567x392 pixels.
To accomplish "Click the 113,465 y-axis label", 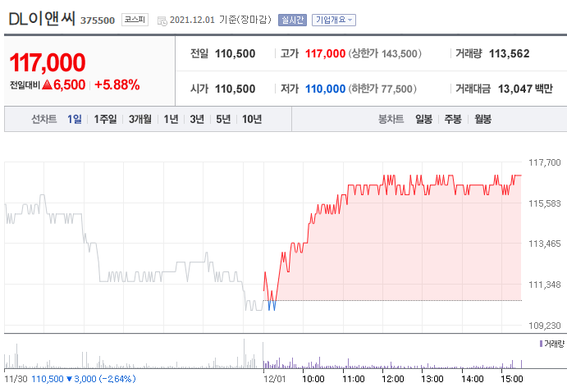I will coord(545,244).
